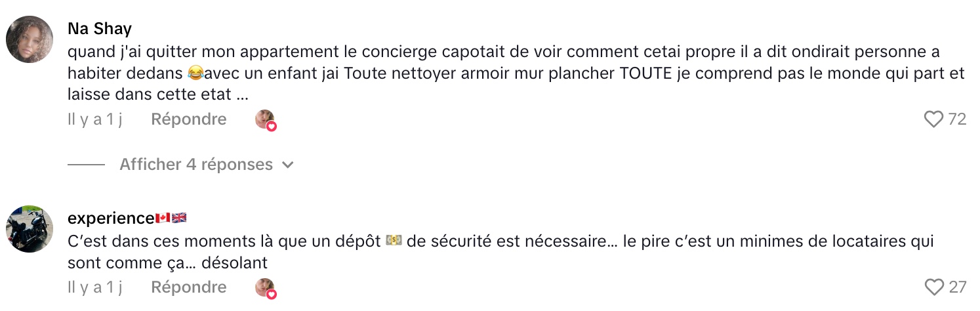Click the line preceding Afficher 4 réponses
The height and width of the screenshot is (311, 980).
(x=86, y=165)
